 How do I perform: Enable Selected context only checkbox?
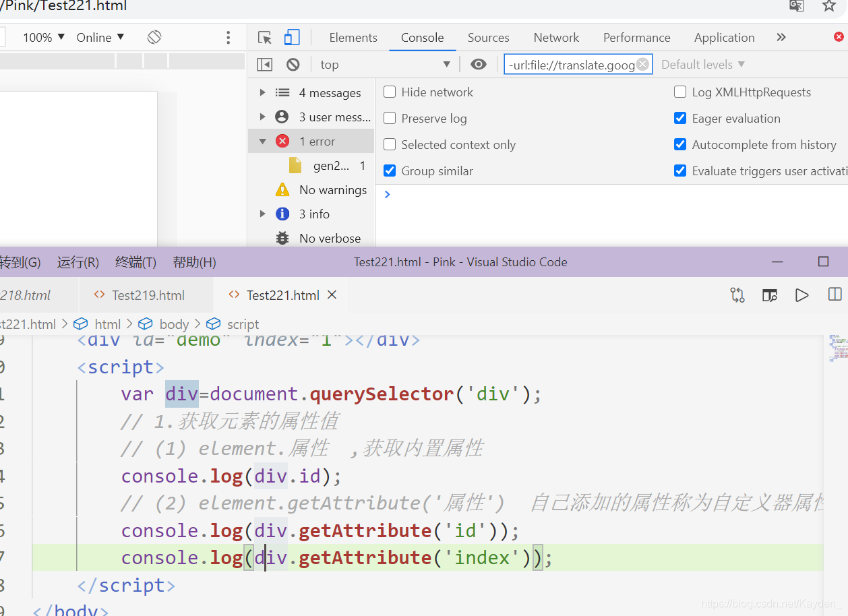click(x=390, y=145)
